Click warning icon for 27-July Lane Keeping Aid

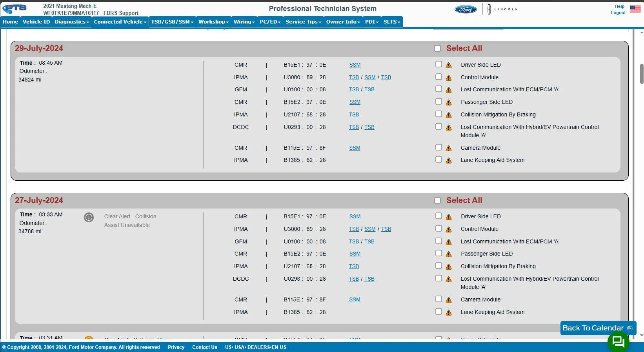(x=449, y=312)
